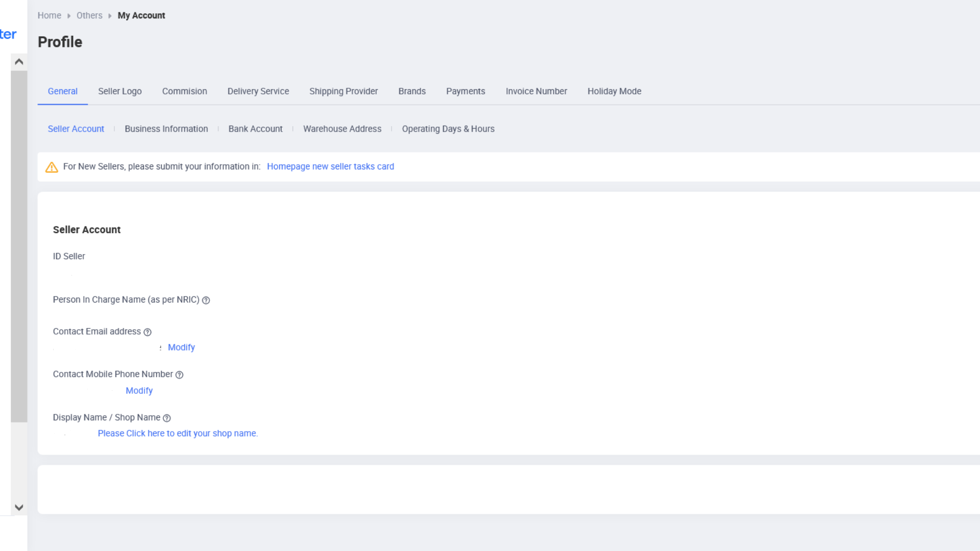Open the Seller Logo tab
The height and width of the screenshot is (551, 980).
click(119, 91)
